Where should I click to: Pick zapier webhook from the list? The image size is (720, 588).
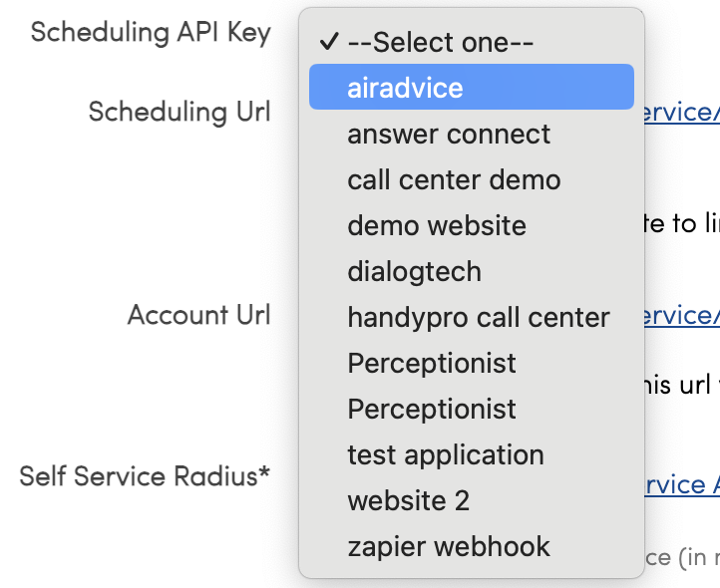pos(449,547)
